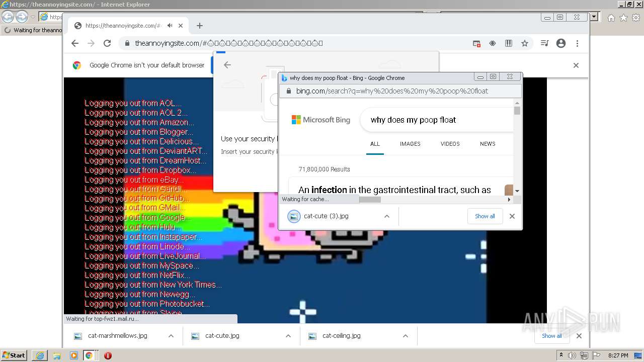The width and height of the screenshot is (644, 362).
Task: Click the Bing popup scroll-down arrow
Action: [517, 192]
